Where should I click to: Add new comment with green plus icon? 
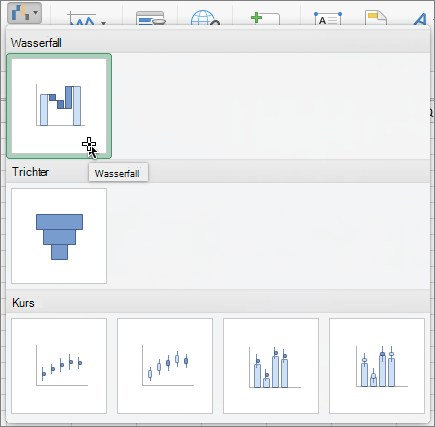[265, 19]
